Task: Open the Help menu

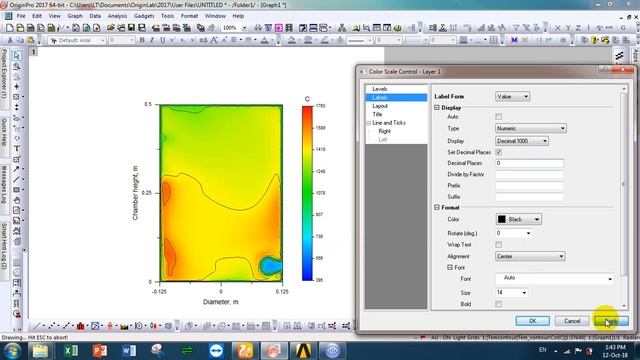Action: pos(238,16)
